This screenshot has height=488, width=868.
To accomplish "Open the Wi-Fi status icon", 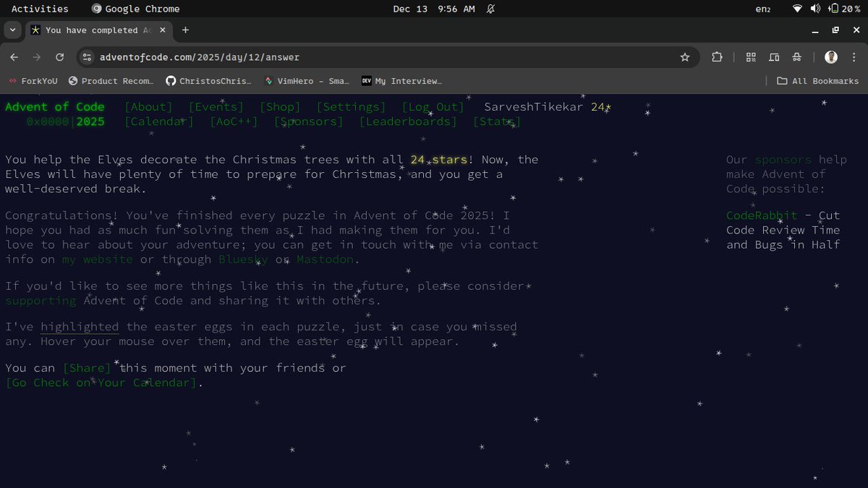I will tap(798, 9).
